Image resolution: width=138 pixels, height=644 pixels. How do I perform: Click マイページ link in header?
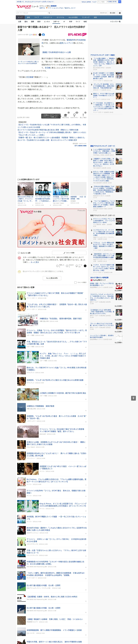click(103, 13)
